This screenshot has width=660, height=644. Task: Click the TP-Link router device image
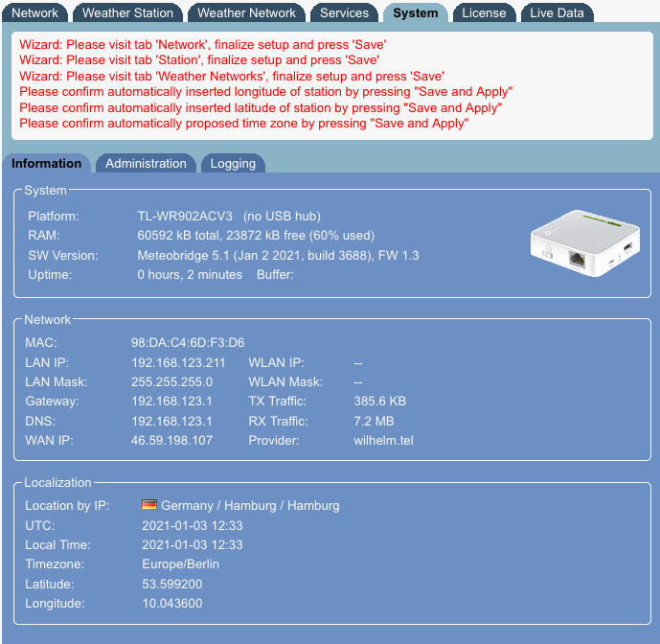pos(585,243)
